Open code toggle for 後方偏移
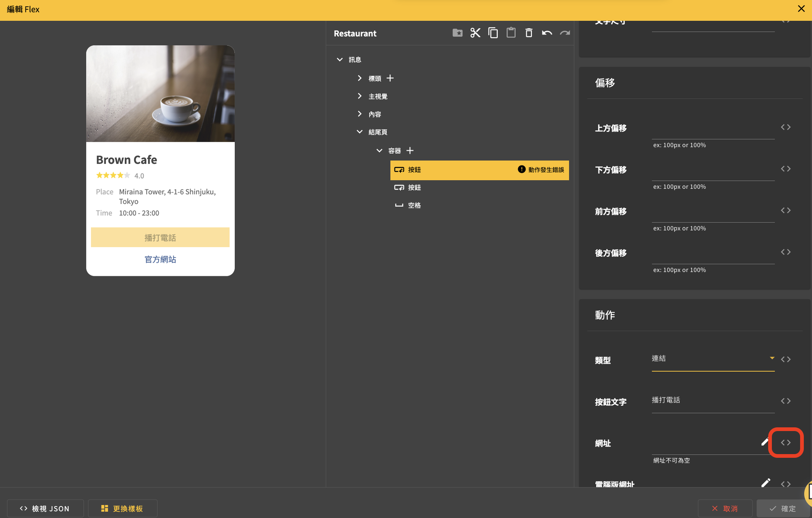812x518 pixels. tap(786, 252)
